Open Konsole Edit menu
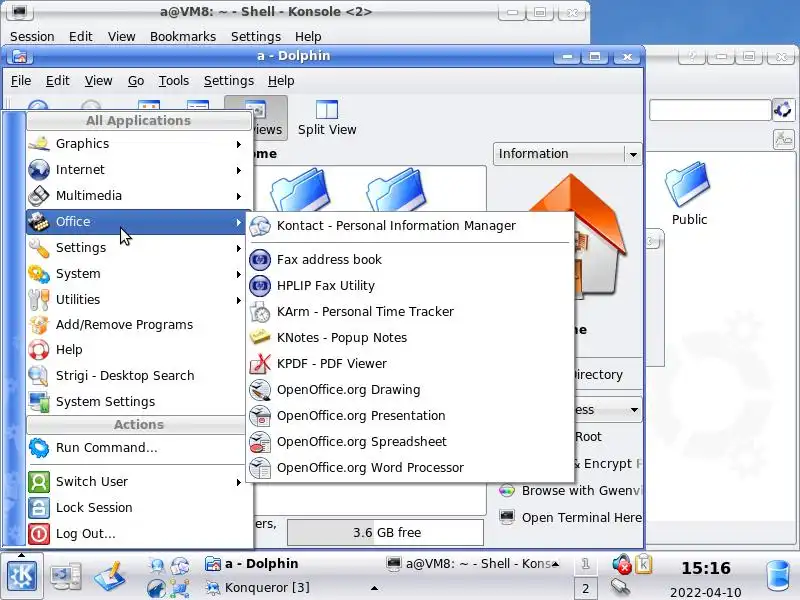Image resolution: width=800 pixels, height=600 pixels. tap(81, 37)
